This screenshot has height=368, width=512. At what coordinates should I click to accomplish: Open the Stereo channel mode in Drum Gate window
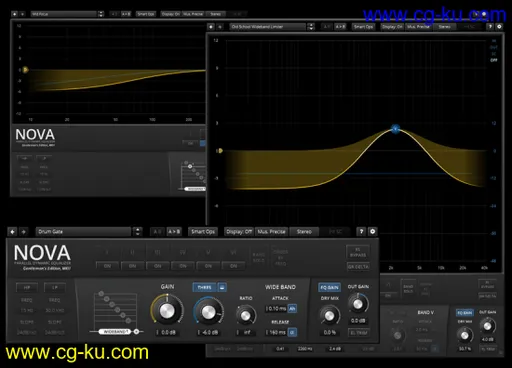(304, 232)
